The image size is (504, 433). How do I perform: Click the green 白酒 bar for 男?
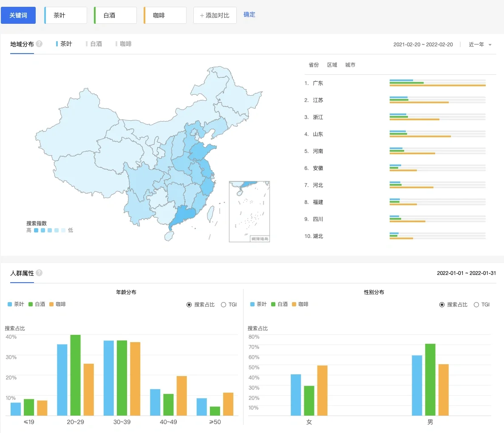[x=430, y=379]
